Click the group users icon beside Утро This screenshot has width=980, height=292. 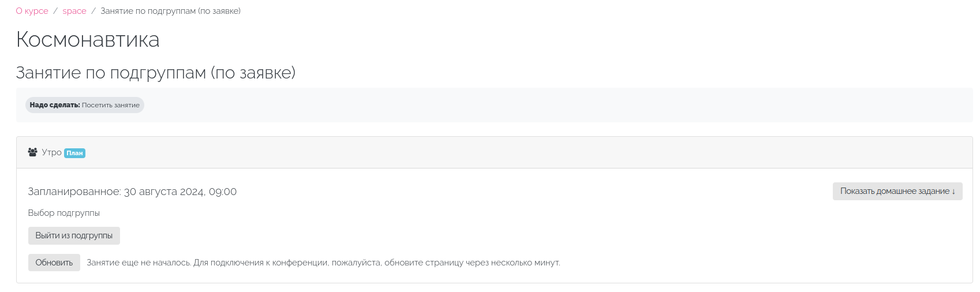(x=32, y=152)
